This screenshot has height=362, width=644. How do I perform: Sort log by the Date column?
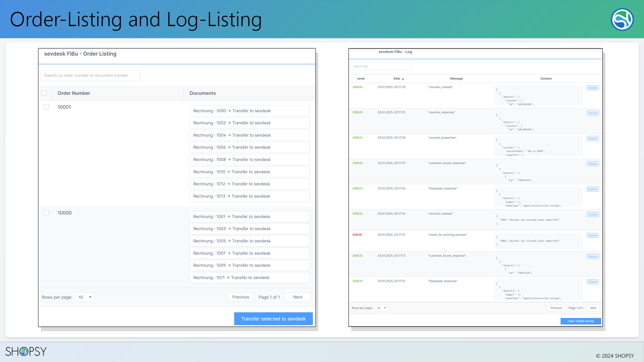pos(398,78)
